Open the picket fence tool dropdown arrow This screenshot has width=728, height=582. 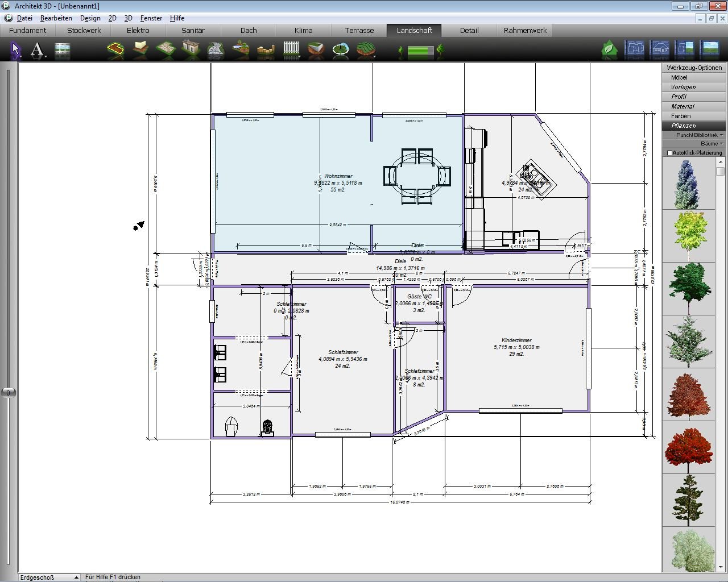[x=300, y=57]
